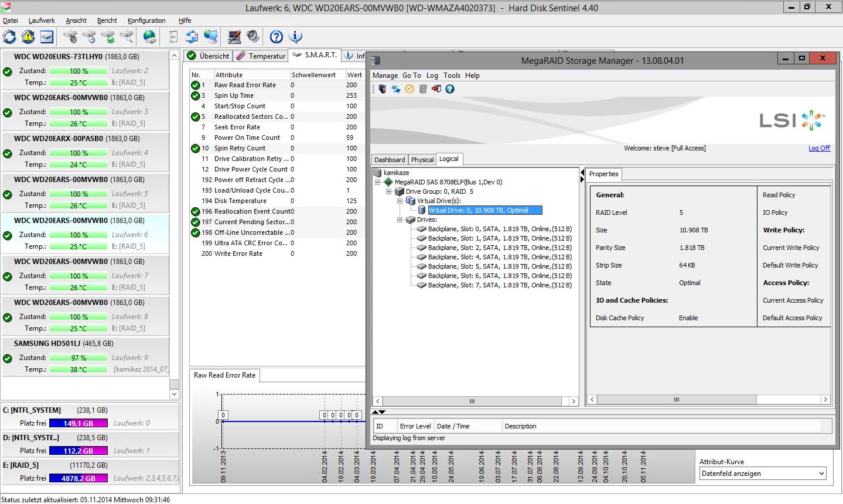Image resolution: width=843 pixels, height=504 pixels.
Task: Click the envelope with blue arrows icon
Action: (x=192, y=37)
